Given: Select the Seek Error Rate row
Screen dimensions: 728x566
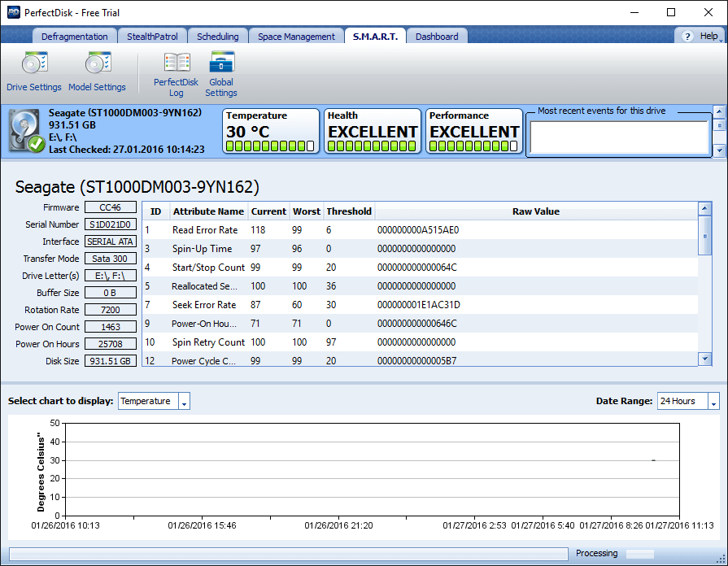Looking at the screenshot, I should pyautogui.click(x=420, y=305).
